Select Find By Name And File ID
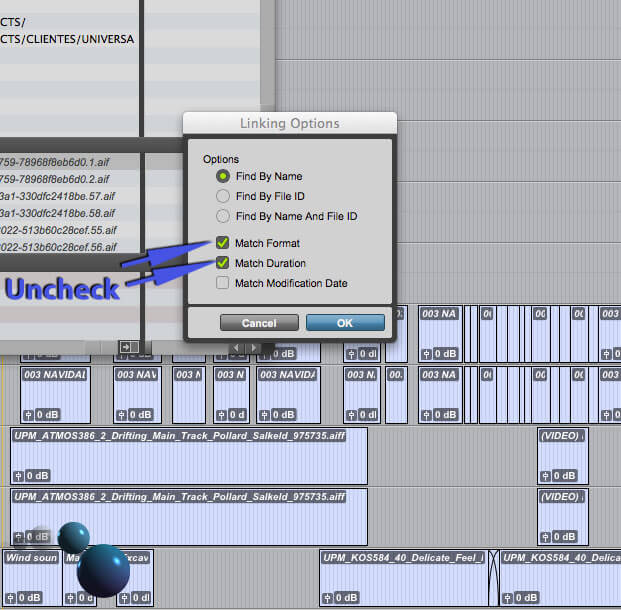 (x=223, y=216)
